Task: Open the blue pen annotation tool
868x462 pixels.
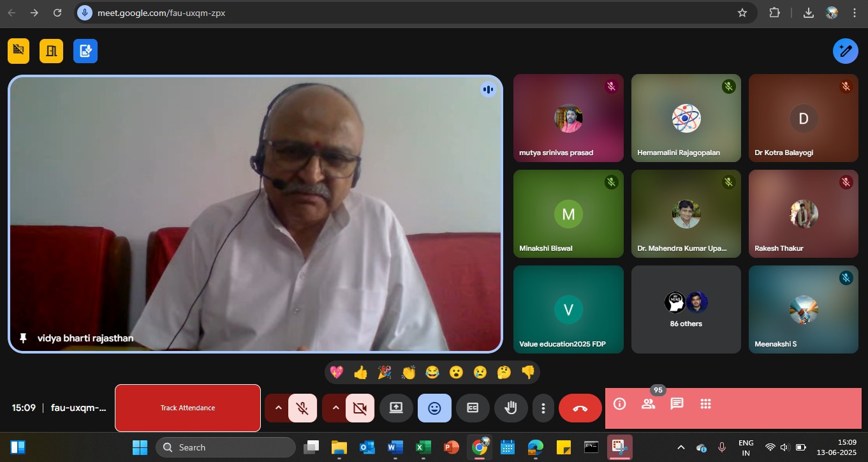Action: (845, 51)
